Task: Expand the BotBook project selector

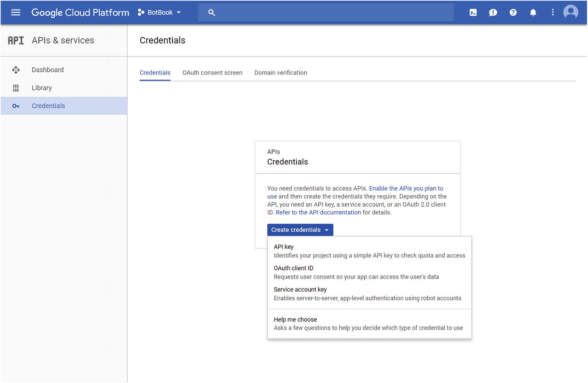Action: 160,12
